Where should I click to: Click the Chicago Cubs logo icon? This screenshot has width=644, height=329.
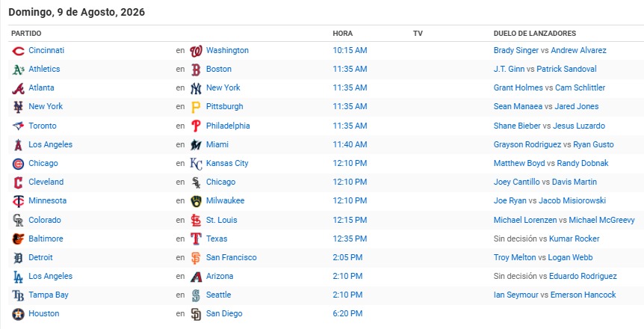pyautogui.click(x=18, y=164)
